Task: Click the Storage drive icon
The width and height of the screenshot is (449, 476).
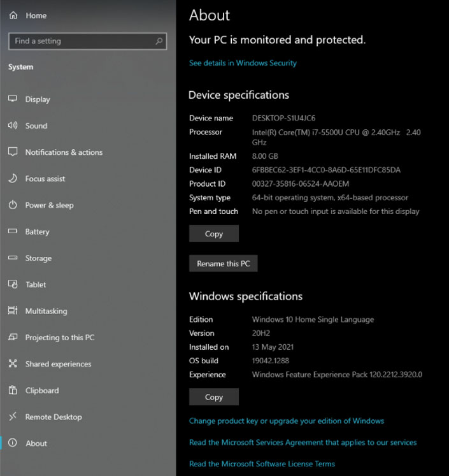Action: [x=13, y=257]
